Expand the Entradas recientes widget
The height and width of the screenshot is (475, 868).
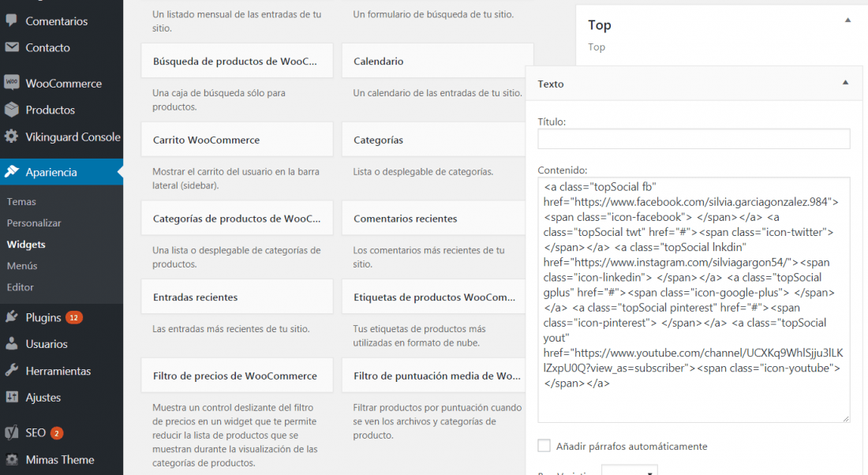(x=237, y=297)
